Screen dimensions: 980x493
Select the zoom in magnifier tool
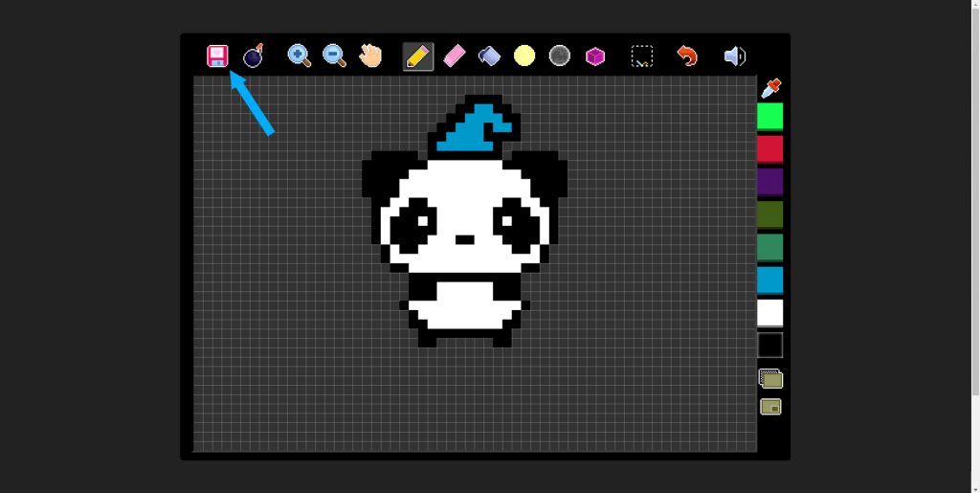coord(299,56)
